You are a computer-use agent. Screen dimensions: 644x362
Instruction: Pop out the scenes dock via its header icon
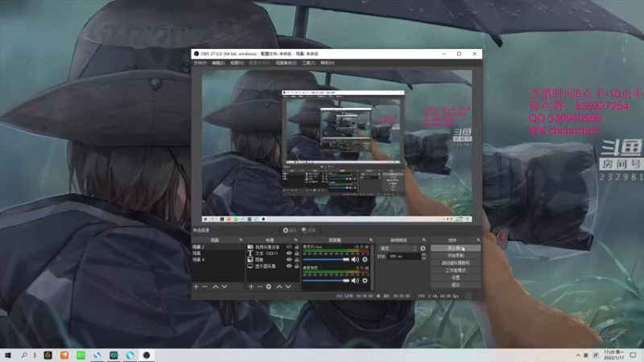tap(241, 240)
